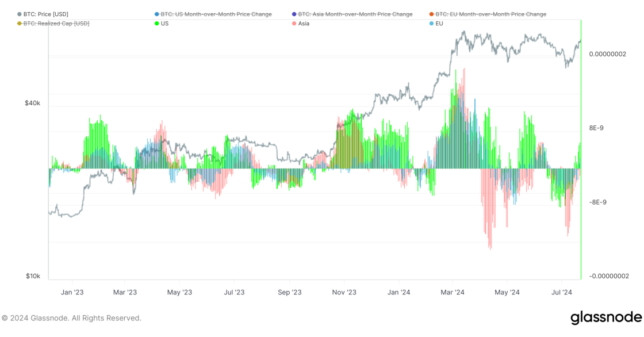The width and height of the screenshot is (644, 337).
Task: Hide the Asia series via legend label
Action: 304,24
